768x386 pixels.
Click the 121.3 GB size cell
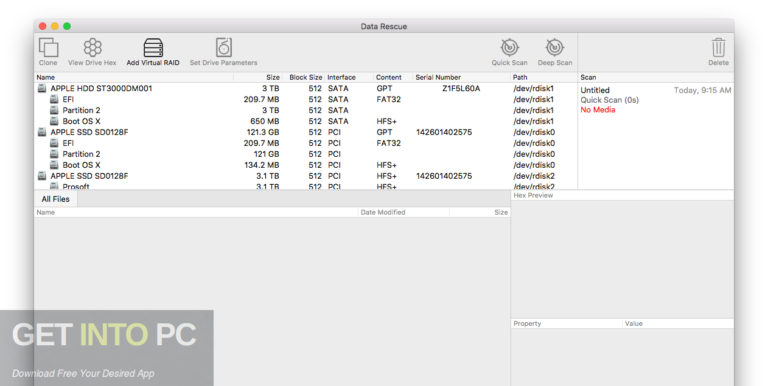coord(263,132)
